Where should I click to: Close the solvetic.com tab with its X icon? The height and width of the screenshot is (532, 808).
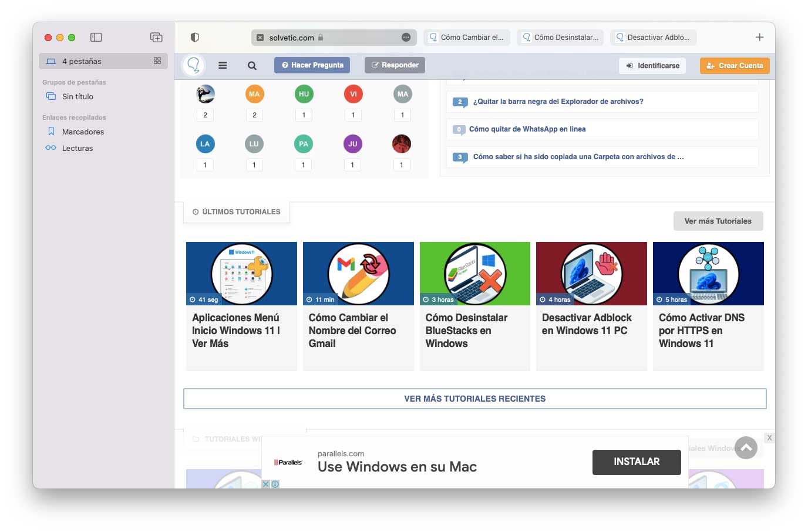(x=260, y=38)
